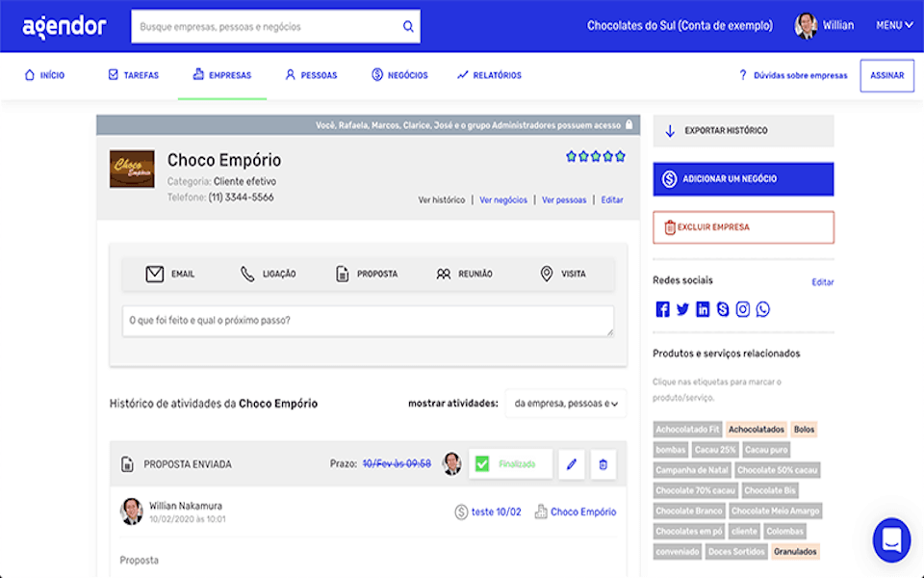Select the Empresas tab
Screen dimensions: 924x578
222,75
